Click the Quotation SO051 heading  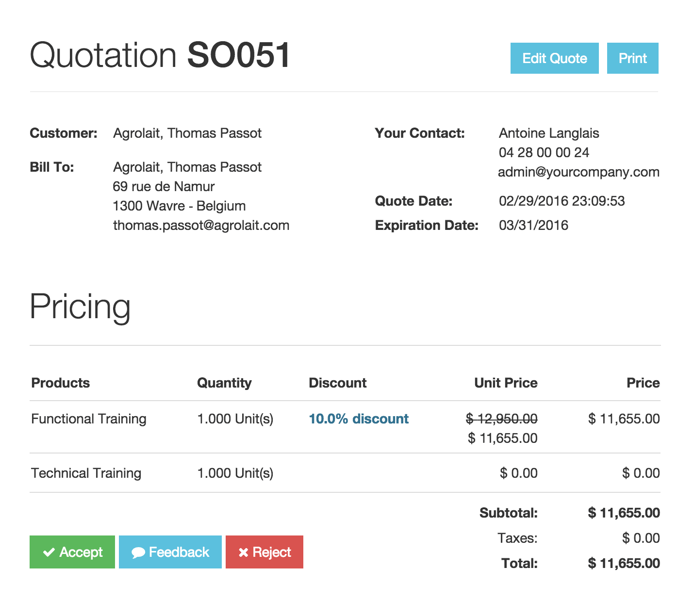[x=159, y=54]
